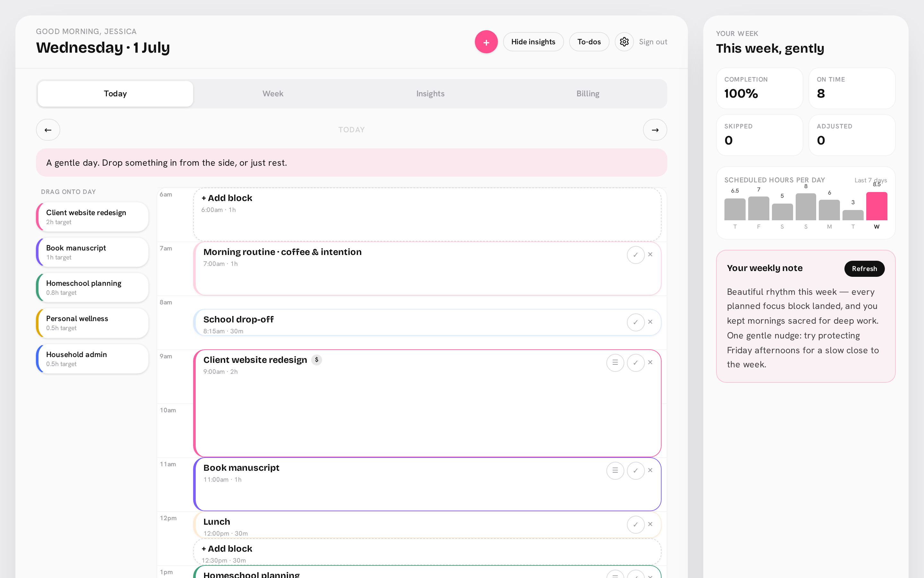Image resolution: width=924 pixels, height=578 pixels.
Task: Open the To-dos list
Action: point(589,42)
